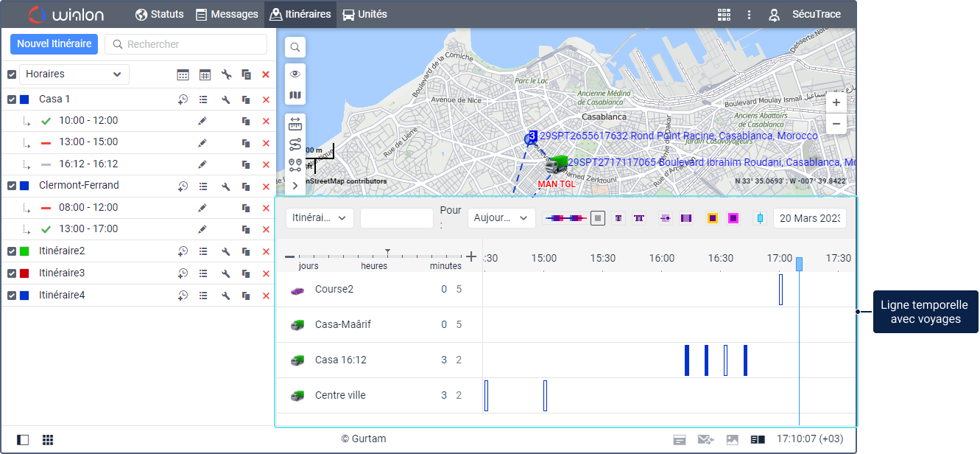Viewport: 980px width, 454px height.
Task: Open the map layers selector icon
Action: tap(295, 95)
